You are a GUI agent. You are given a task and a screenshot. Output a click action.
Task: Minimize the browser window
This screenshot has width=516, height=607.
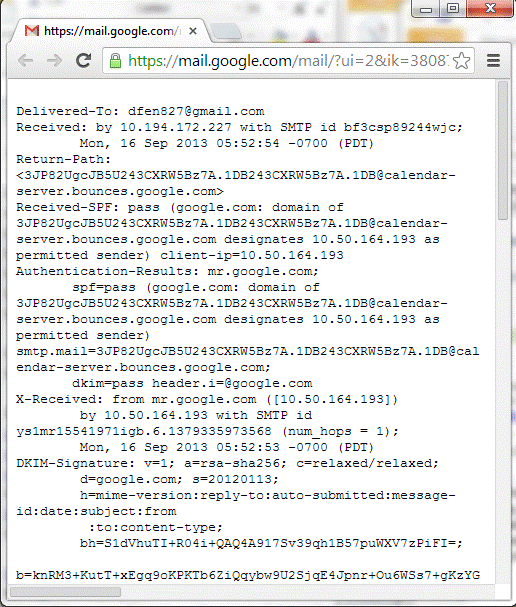(x=426, y=9)
